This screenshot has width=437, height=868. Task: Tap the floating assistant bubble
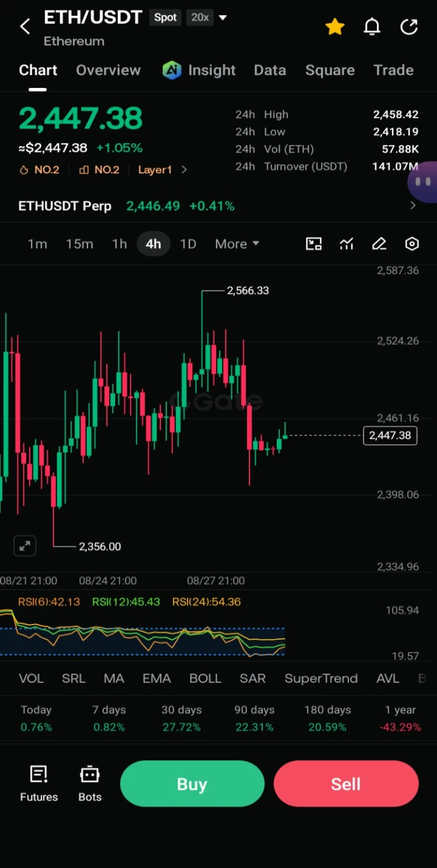(423, 182)
